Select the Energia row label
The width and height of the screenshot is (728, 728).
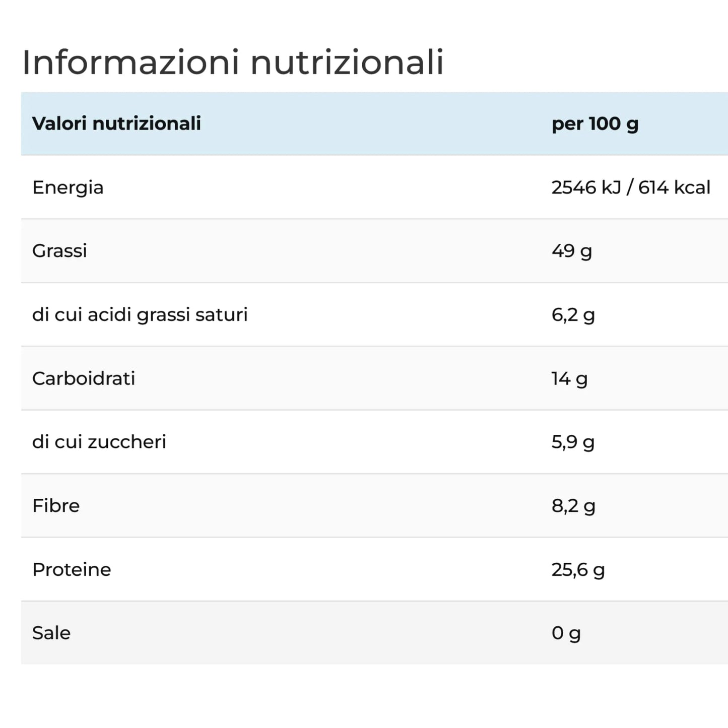coord(68,187)
